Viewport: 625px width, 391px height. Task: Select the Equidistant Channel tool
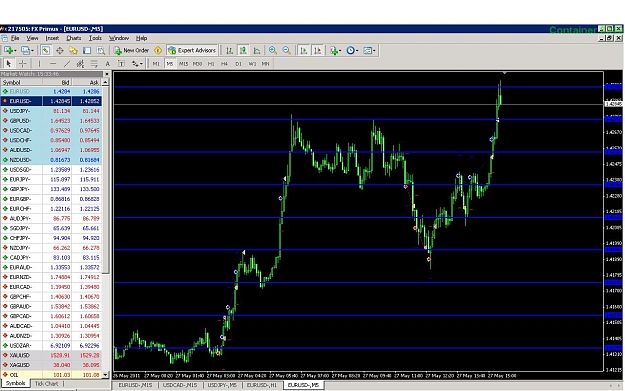coord(80,63)
